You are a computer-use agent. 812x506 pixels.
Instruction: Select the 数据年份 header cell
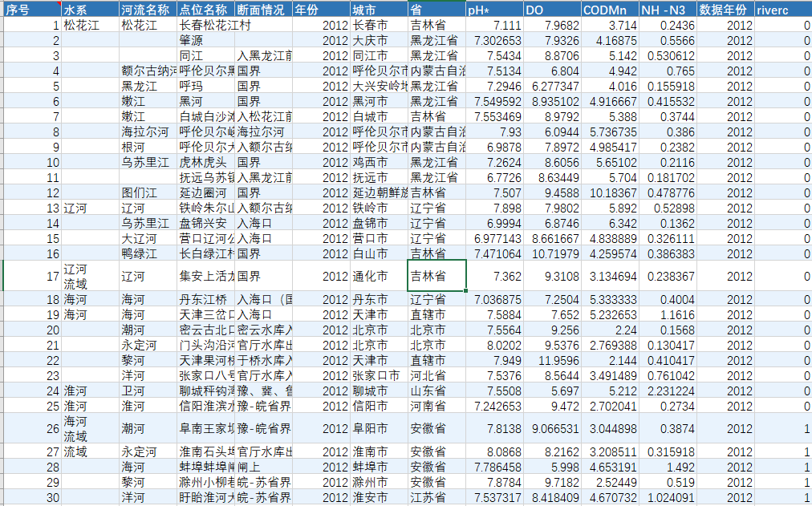pyautogui.click(x=725, y=10)
